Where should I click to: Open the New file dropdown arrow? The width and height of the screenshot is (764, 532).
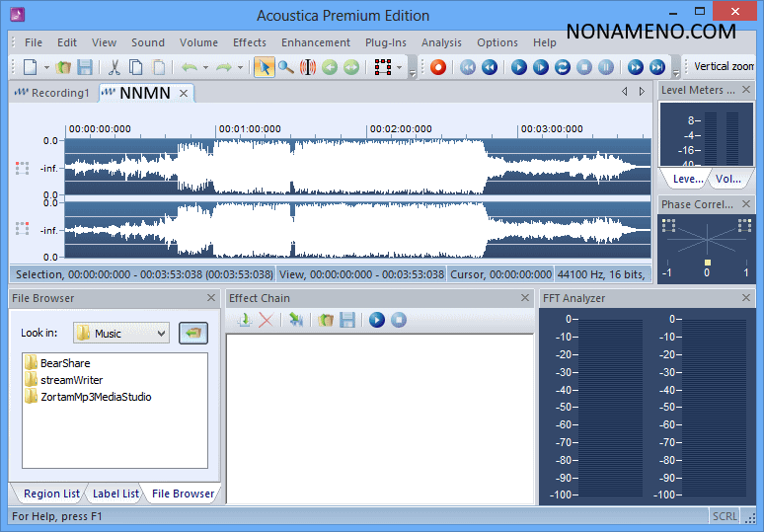click(46, 67)
